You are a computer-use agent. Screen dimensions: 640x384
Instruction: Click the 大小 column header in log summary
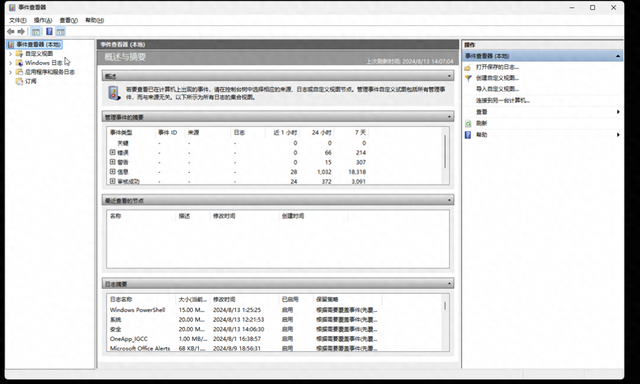[x=193, y=300]
